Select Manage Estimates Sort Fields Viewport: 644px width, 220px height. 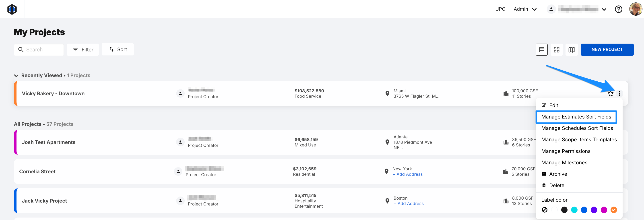(576, 117)
